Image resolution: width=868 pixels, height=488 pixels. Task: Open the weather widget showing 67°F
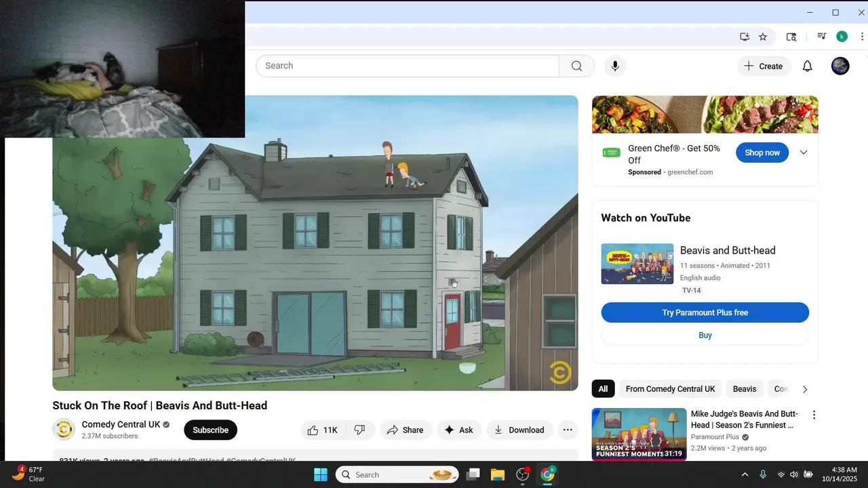(28, 474)
